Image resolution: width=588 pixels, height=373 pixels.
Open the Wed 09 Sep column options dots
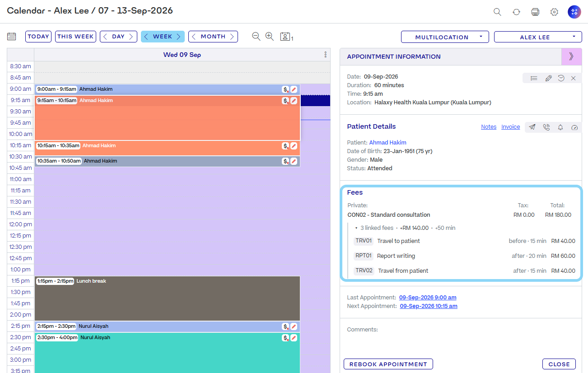click(x=325, y=55)
